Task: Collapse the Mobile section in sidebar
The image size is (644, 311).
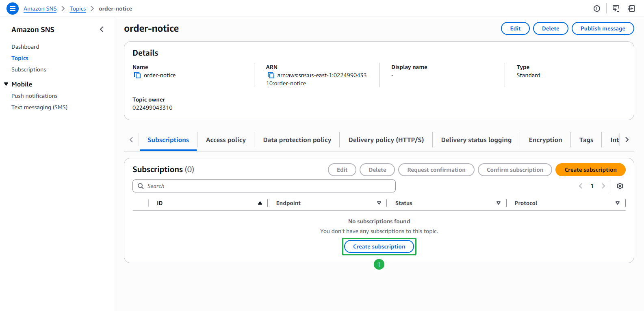Action: click(6, 84)
